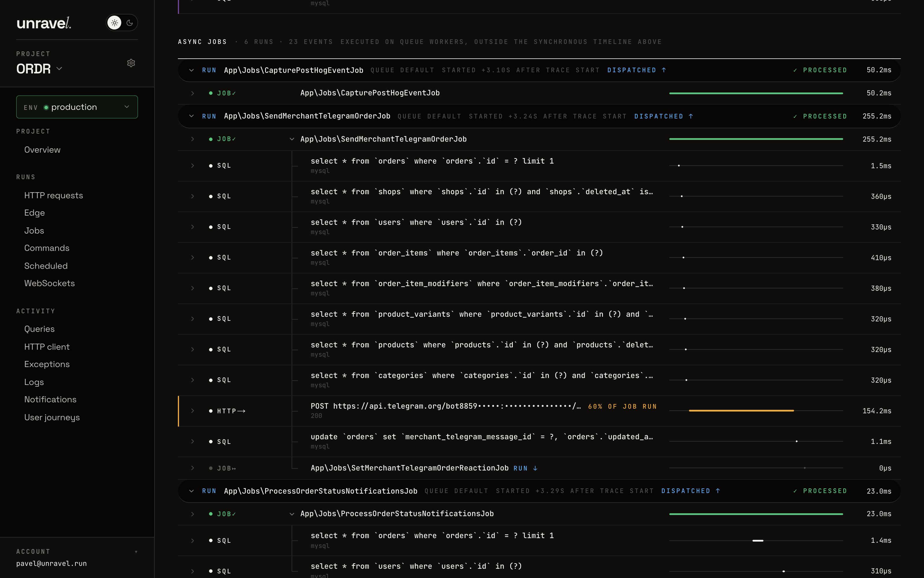924x578 pixels.
Task: Open Scheduled runs
Action: pos(46,266)
